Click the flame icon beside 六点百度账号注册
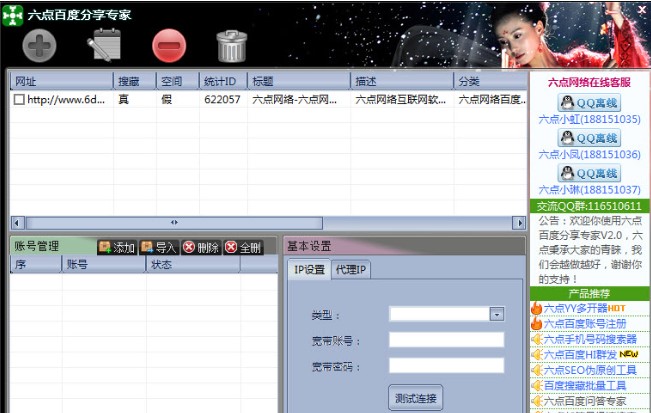The width and height of the screenshot is (651, 413). [x=536, y=323]
